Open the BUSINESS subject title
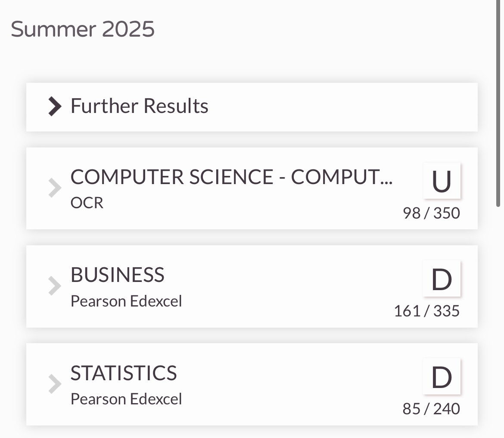 (117, 275)
